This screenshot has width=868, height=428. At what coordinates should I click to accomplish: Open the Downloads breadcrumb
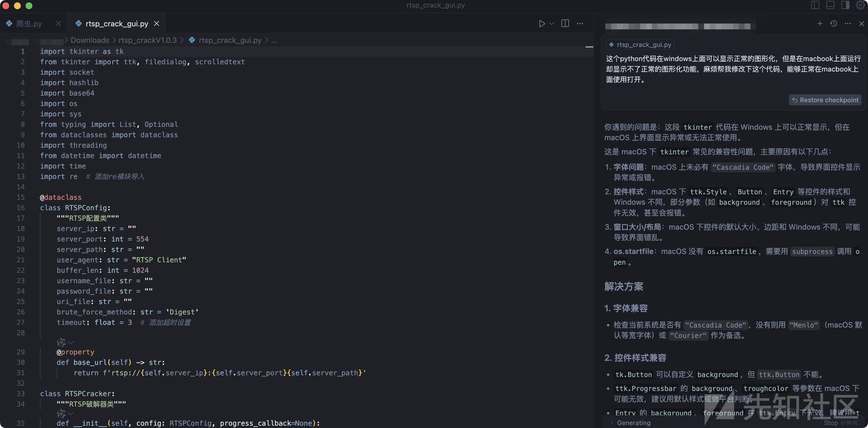[x=90, y=41]
